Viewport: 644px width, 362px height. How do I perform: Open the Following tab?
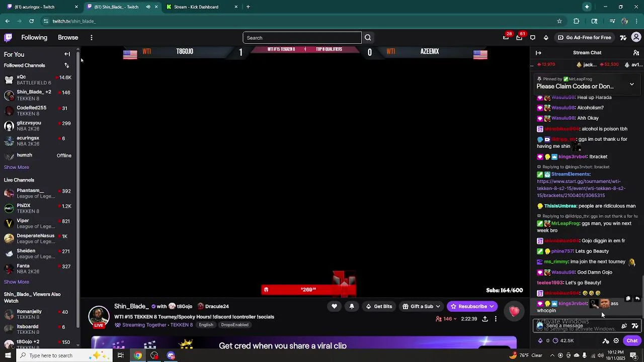[x=34, y=38]
